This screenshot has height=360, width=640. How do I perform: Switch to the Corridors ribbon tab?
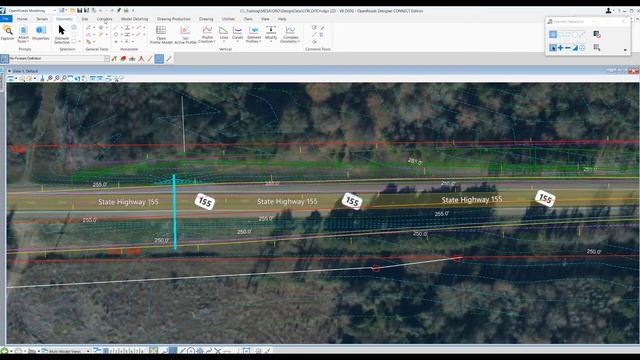coord(104,19)
